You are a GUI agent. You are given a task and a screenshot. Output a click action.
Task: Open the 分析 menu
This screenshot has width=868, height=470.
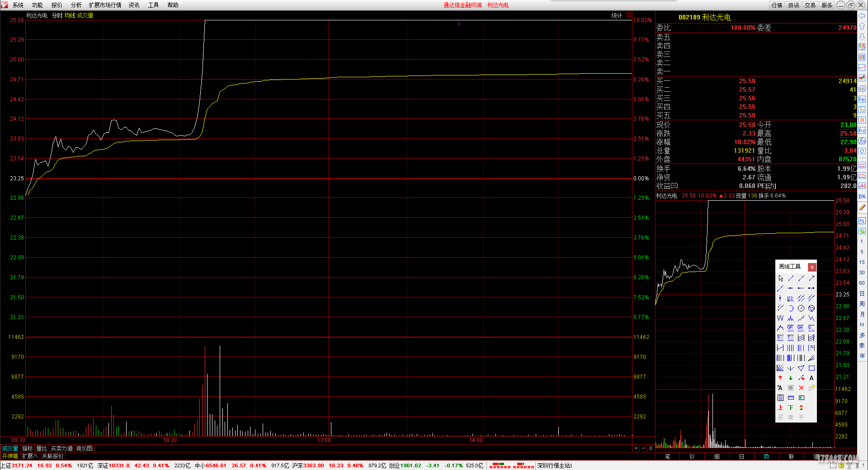tap(76, 5)
